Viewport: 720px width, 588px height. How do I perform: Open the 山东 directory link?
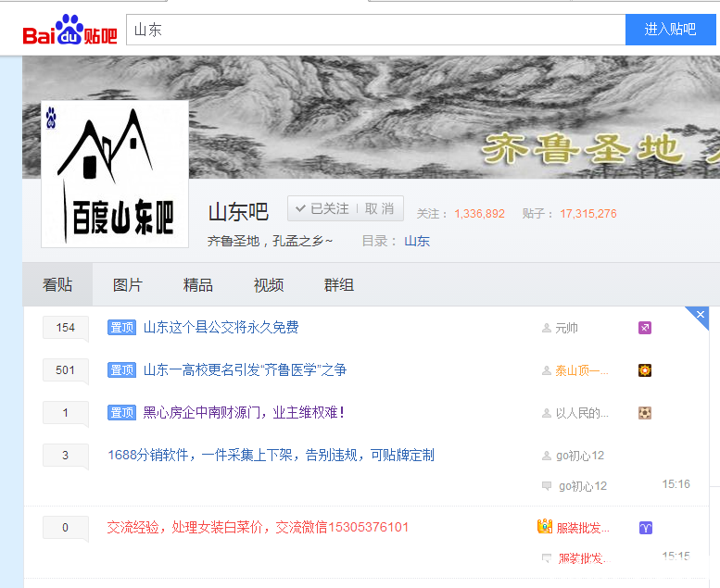(x=417, y=241)
